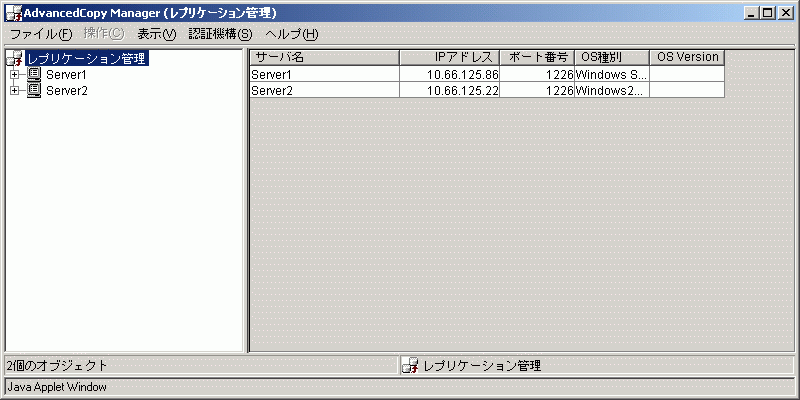Click the replication management root tree icon
This screenshot has height=400, width=800.
pos(14,59)
